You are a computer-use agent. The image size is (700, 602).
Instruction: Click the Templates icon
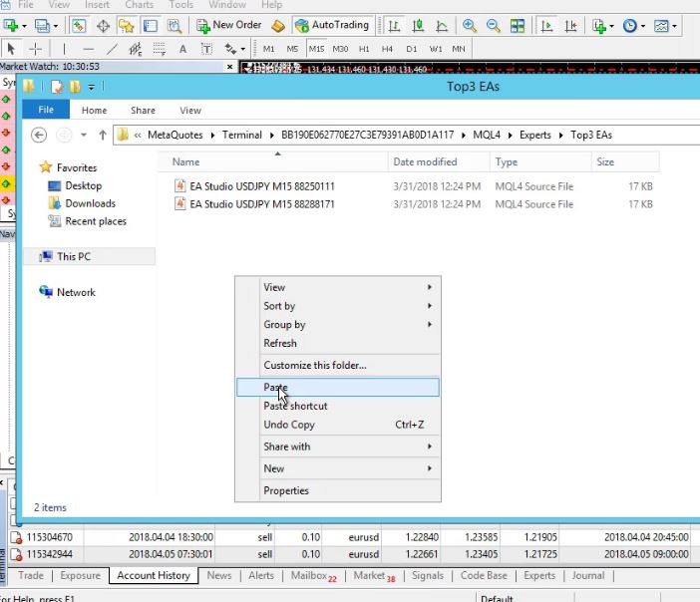(661, 26)
